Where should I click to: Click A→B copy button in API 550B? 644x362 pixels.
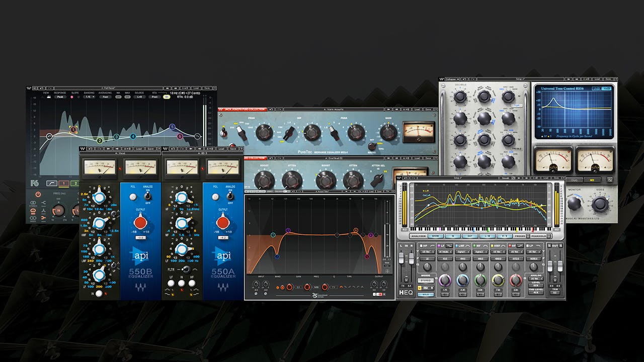(x=126, y=149)
